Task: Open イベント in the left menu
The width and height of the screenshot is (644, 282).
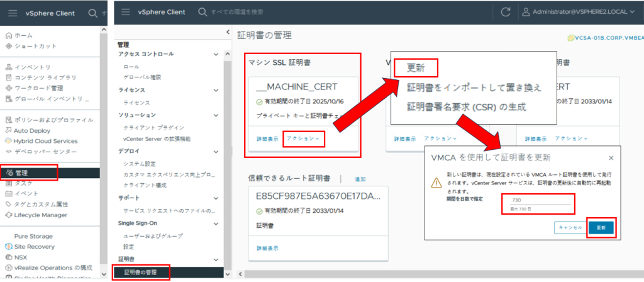Action: point(22,194)
